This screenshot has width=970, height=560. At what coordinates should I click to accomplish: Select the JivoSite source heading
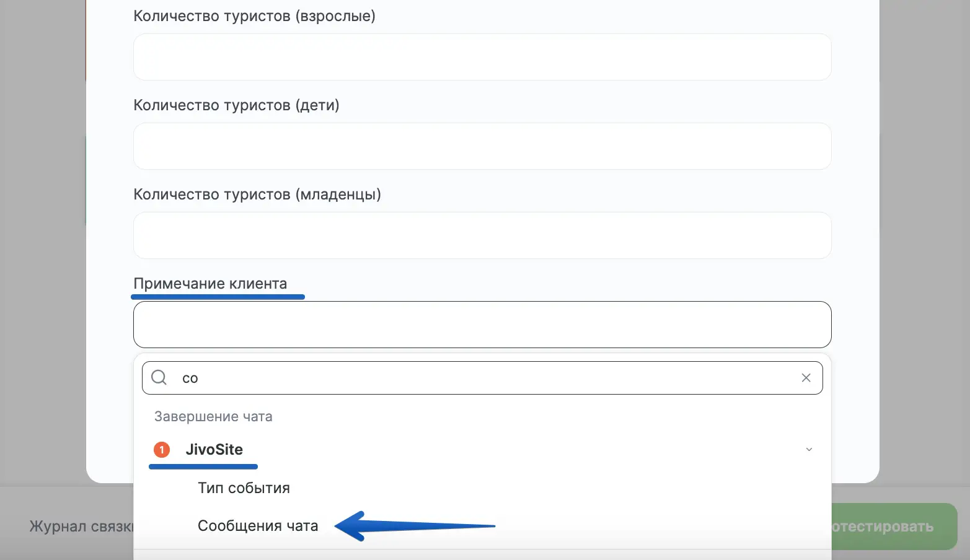point(214,450)
